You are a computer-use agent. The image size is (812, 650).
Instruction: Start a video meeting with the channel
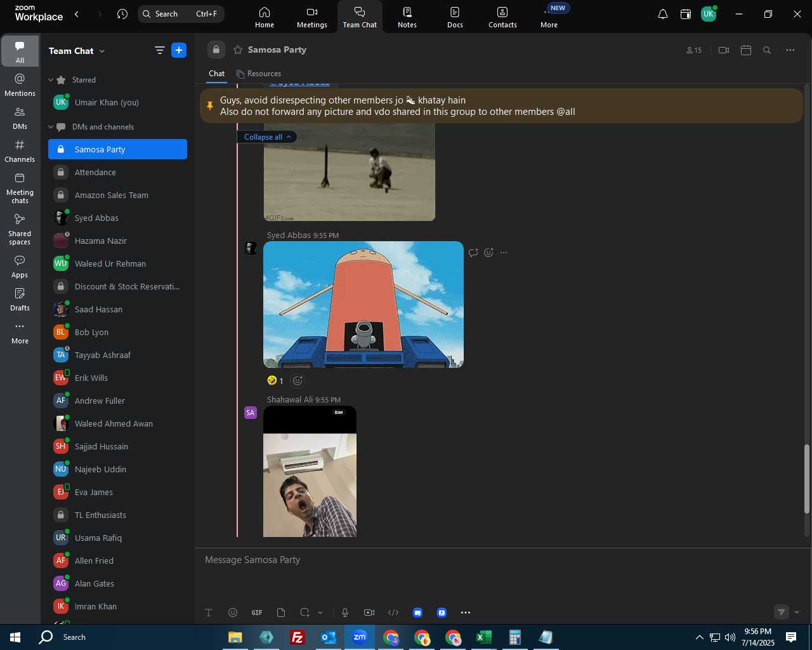tap(724, 50)
